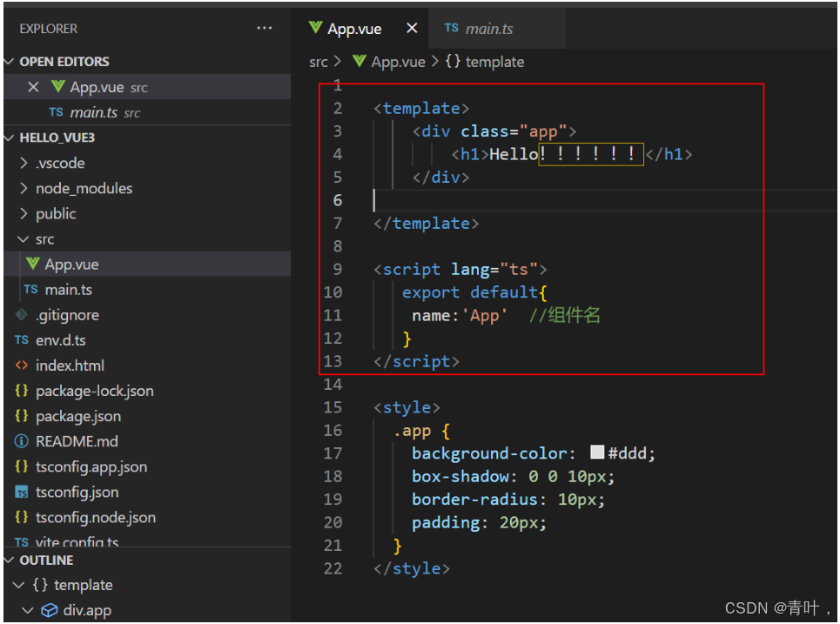This screenshot has height=624, width=840.
Task: Place cursor on the opening template tag
Action: [421, 108]
